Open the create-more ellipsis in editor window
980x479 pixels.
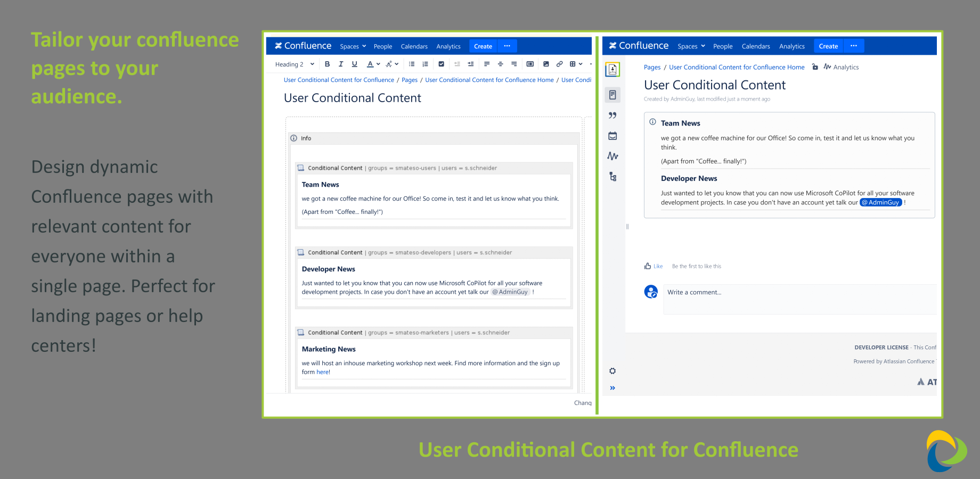[507, 46]
